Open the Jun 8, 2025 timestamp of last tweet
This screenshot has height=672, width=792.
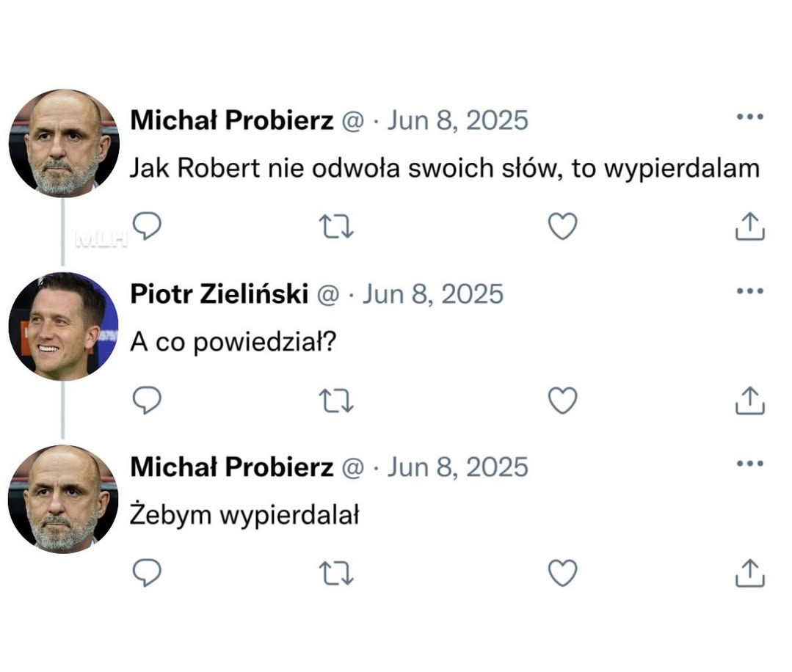457,467
